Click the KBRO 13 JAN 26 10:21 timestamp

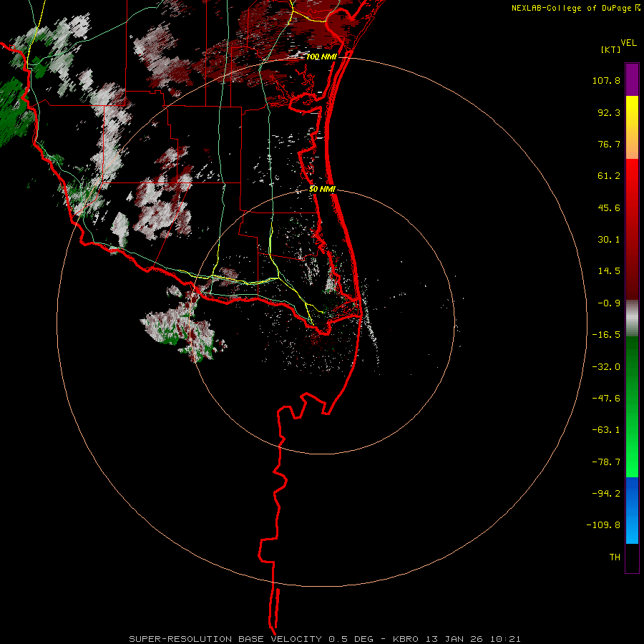(457, 639)
